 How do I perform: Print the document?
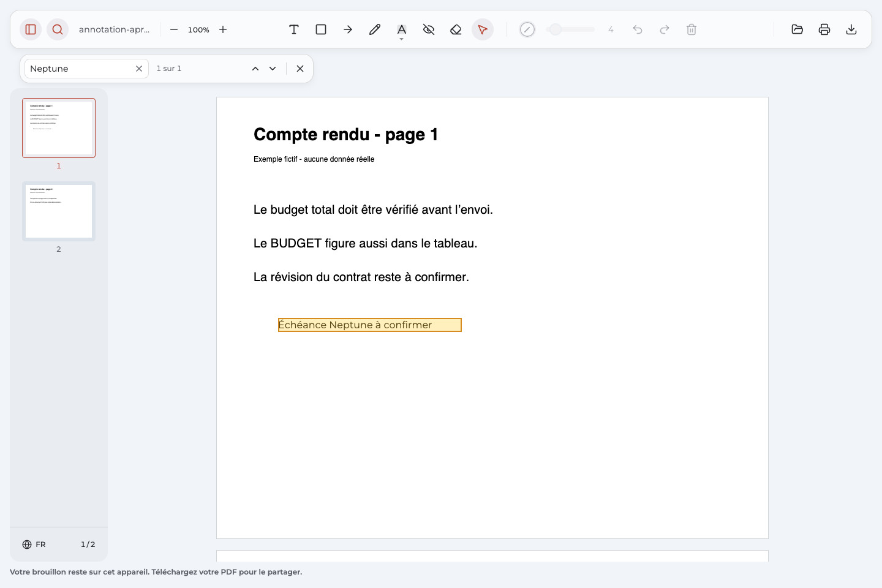[x=824, y=29]
